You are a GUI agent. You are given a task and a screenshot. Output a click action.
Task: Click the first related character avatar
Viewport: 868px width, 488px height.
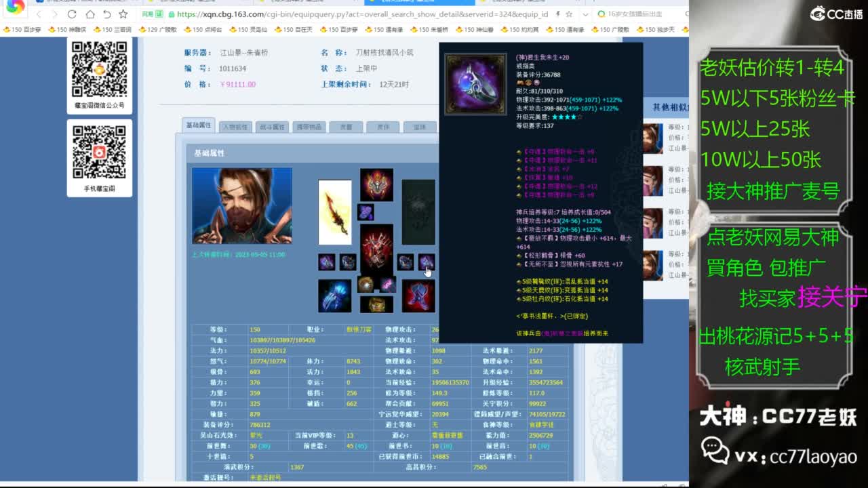click(652, 139)
